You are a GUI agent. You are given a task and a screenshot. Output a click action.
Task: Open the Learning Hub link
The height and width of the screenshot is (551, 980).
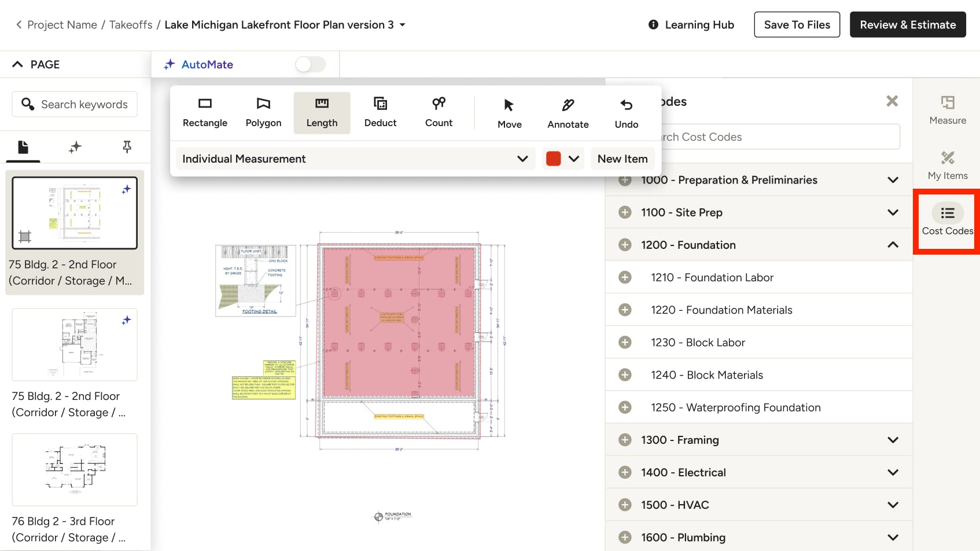point(699,24)
